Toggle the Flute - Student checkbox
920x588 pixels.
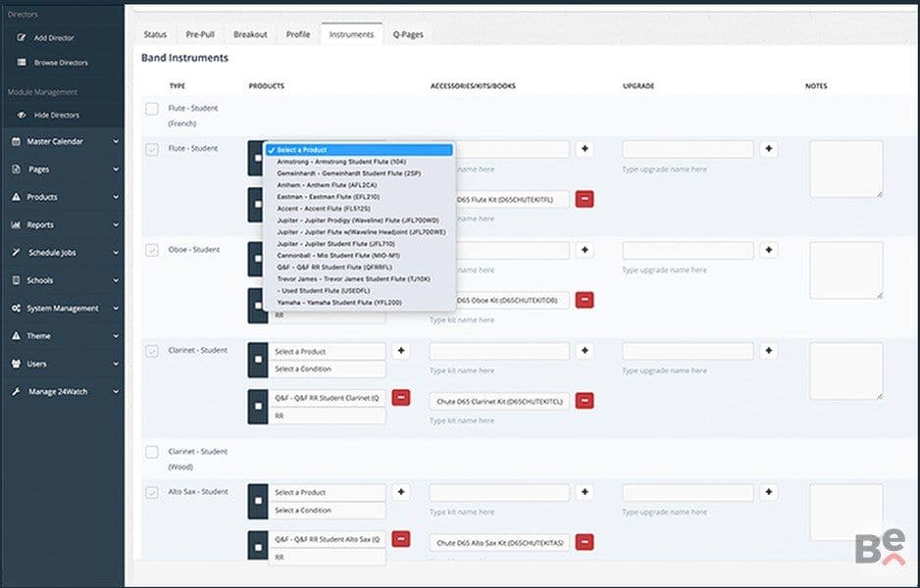point(152,149)
